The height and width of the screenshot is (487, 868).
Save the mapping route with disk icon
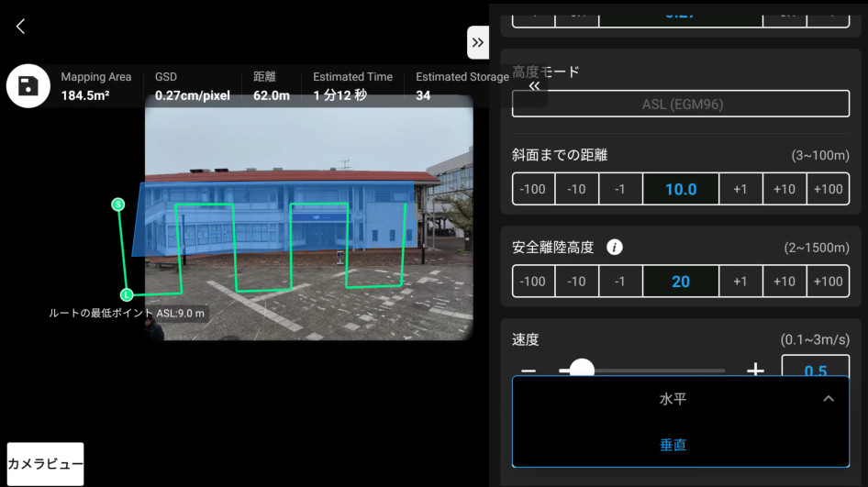pos(28,86)
